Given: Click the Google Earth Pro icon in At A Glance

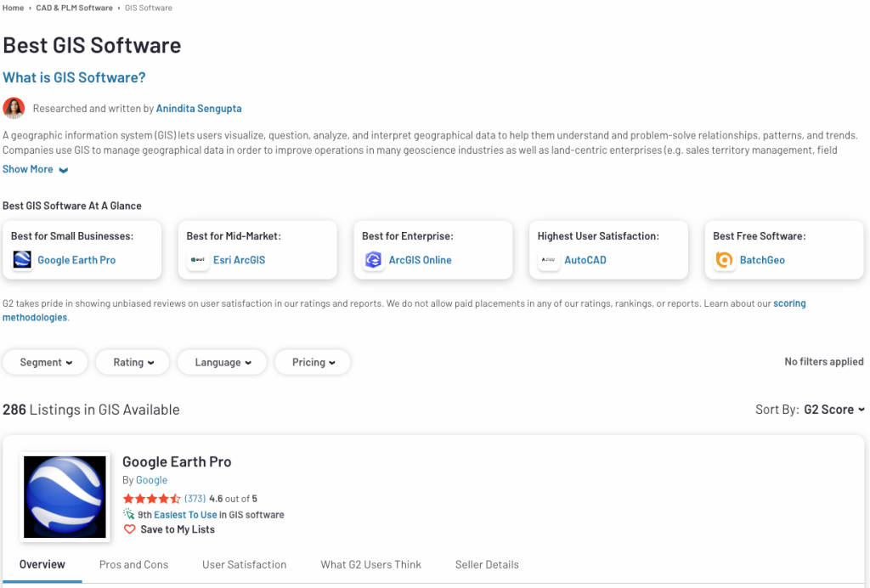Looking at the screenshot, I should pos(22,260).
